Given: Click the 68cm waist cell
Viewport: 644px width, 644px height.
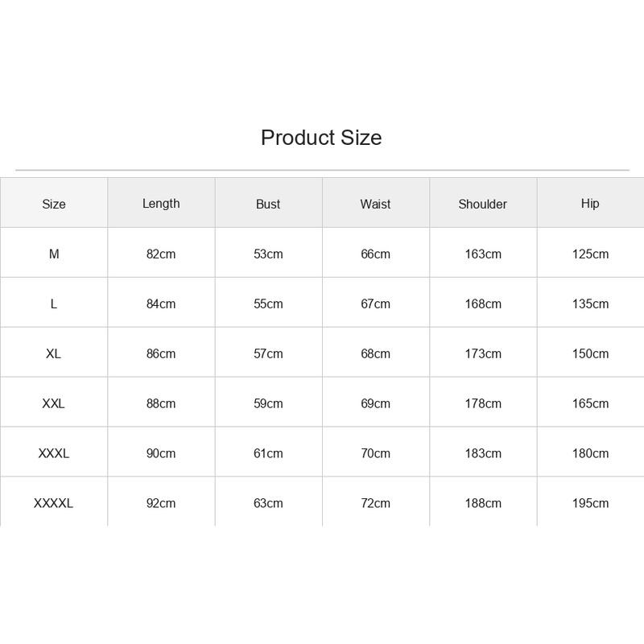Looking at the screenshot, I should click(375, 353).
